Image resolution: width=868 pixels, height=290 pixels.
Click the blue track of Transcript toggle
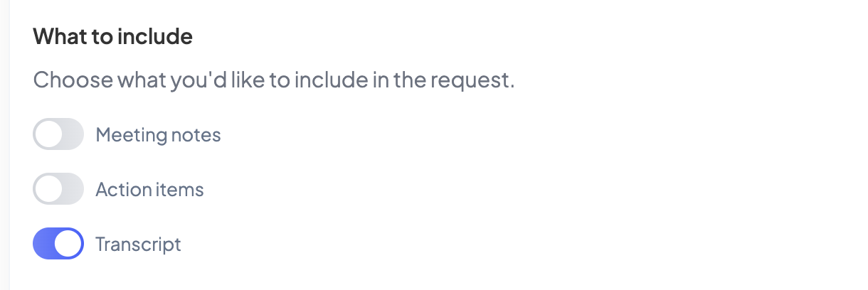coord(43,245)
